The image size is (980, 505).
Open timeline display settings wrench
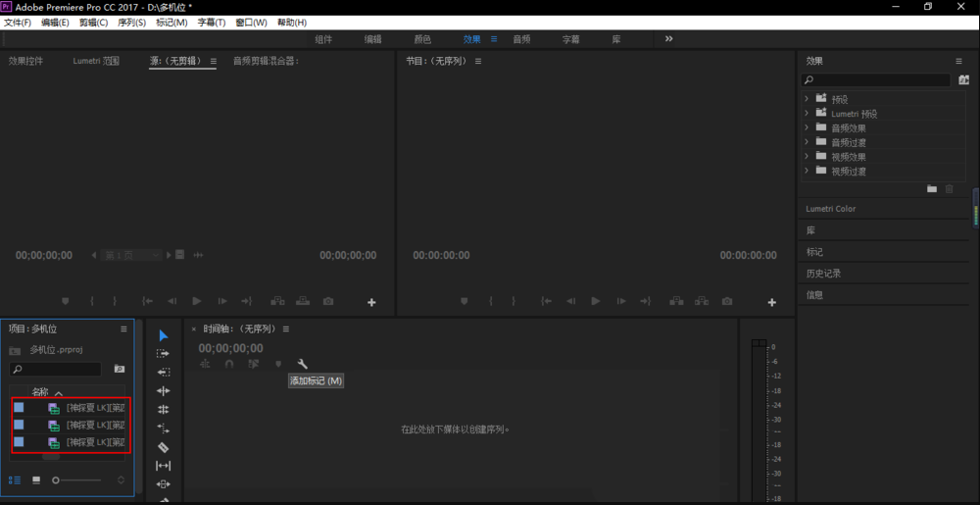click(x=303, y=364)
